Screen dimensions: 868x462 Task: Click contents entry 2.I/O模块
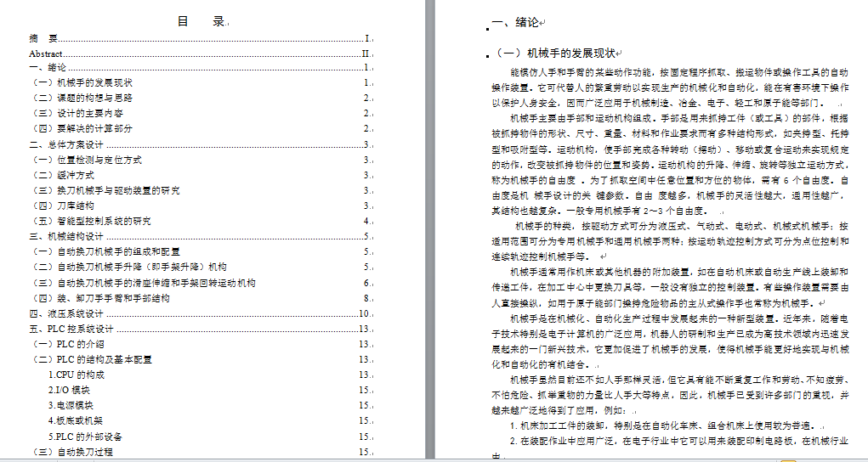pos(210,390)
